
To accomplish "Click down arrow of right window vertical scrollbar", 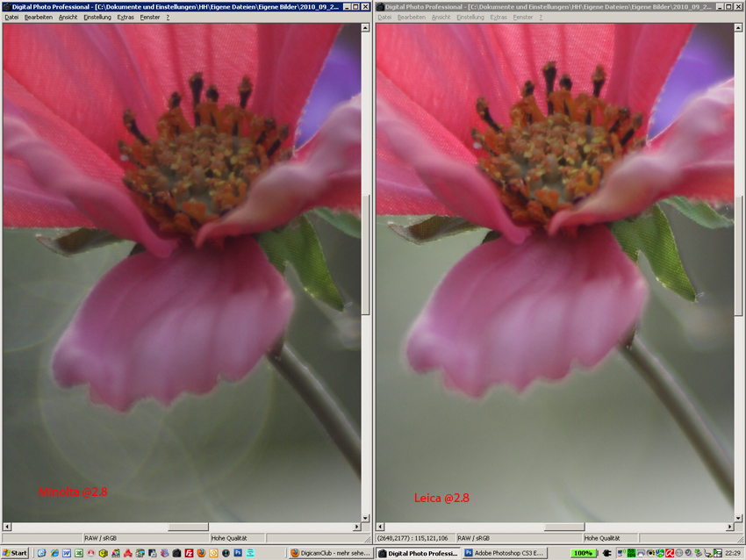I will coord(738,518).
